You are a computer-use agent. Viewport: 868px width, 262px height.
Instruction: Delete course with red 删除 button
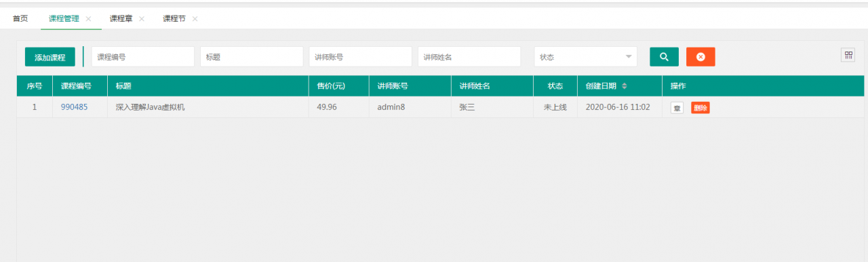(701, 107)
